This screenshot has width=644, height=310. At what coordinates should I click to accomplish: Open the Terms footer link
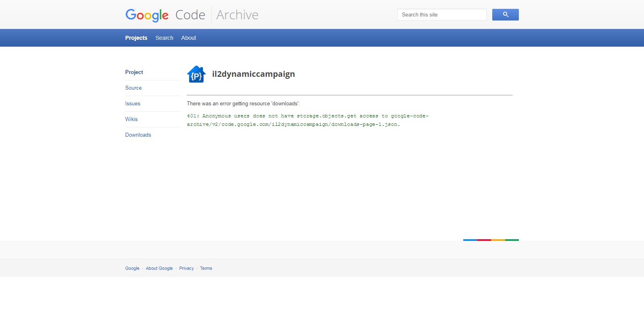[x=206, y=268]
